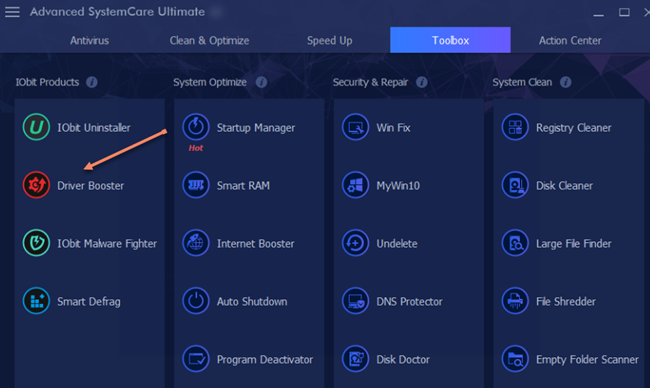Click the Large File Finder icon
The image size is (650, 388).
pyautogui.click(x=515, y=243)
